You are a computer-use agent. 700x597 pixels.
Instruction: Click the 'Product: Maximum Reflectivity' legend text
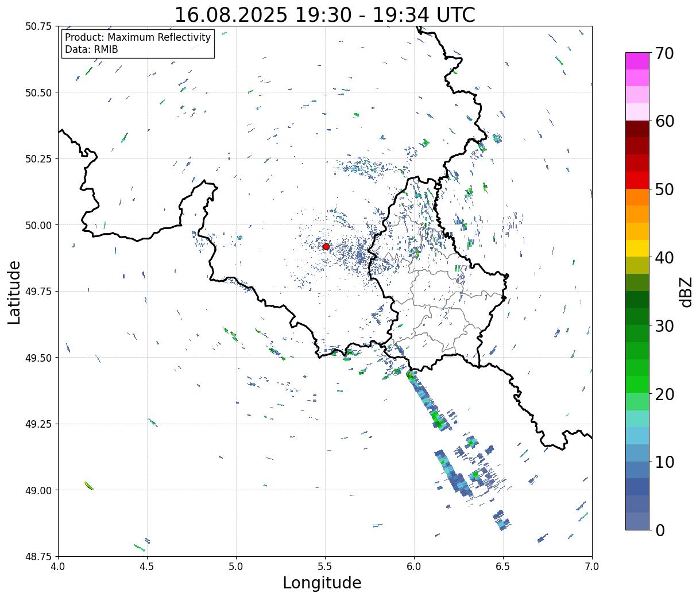coord(138,37)
